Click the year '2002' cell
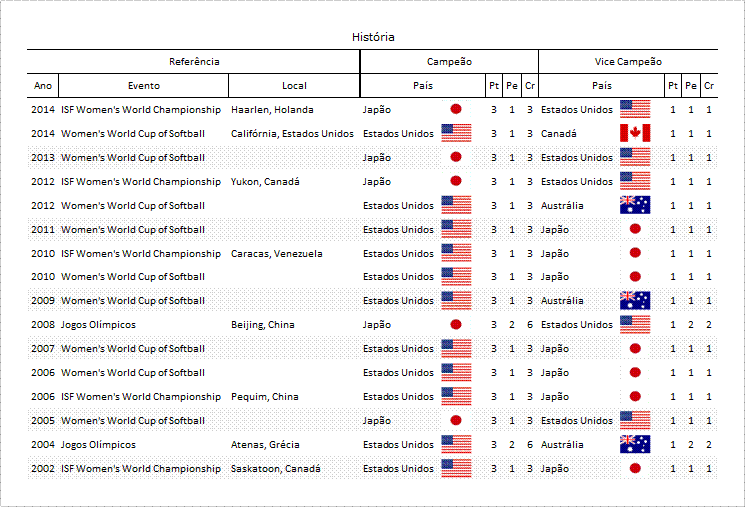This screenshot has width=746, height=507. (x=43, y=468)
